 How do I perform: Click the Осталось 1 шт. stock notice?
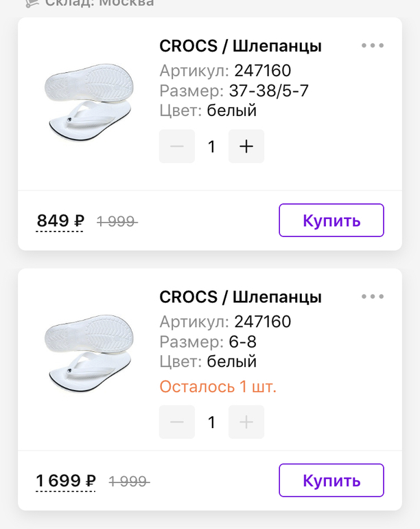point(218,387)
